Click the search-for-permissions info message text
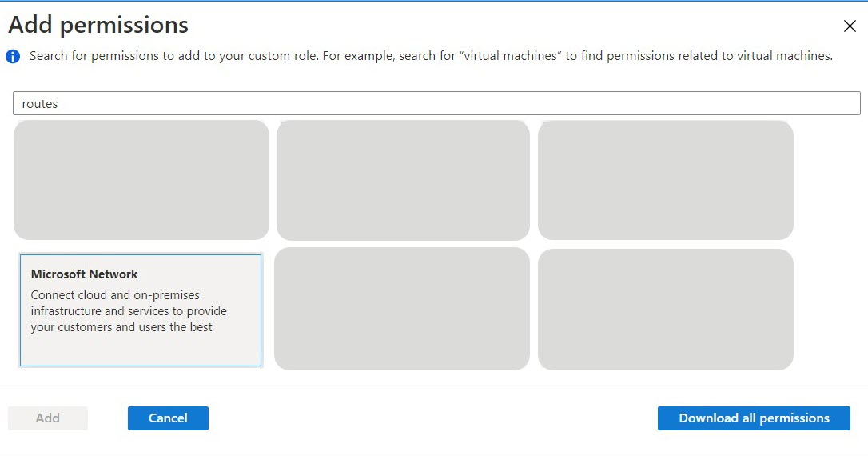The image size is (868, 456). coord(240,56)
